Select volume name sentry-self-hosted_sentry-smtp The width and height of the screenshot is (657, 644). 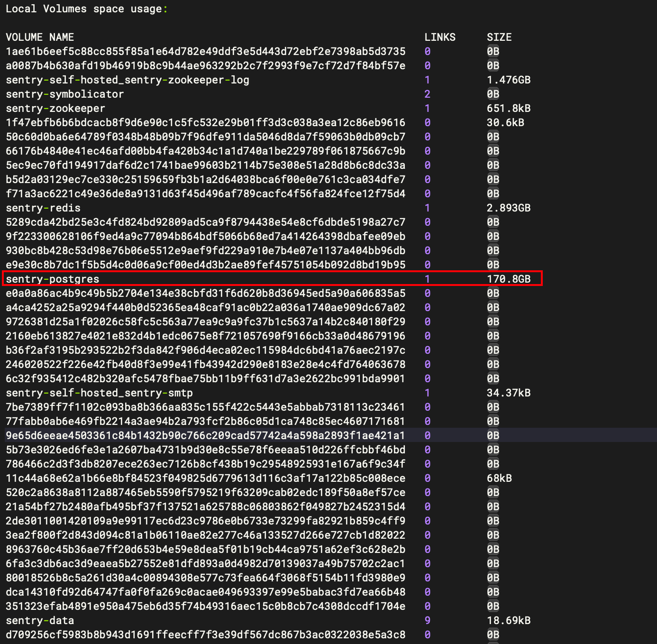coord(99,393)
